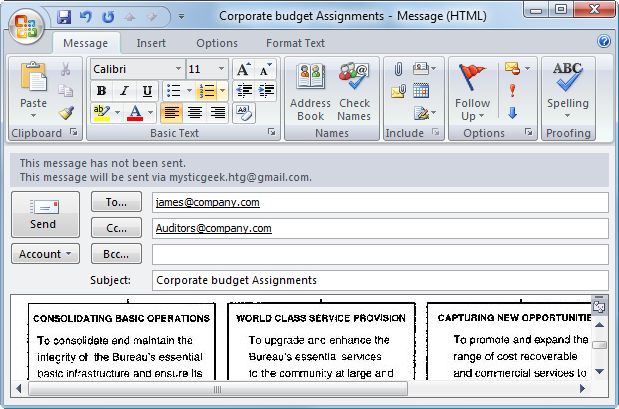Click the font color red A button
The width and height of the screenshot is (619, 409).
134,113
